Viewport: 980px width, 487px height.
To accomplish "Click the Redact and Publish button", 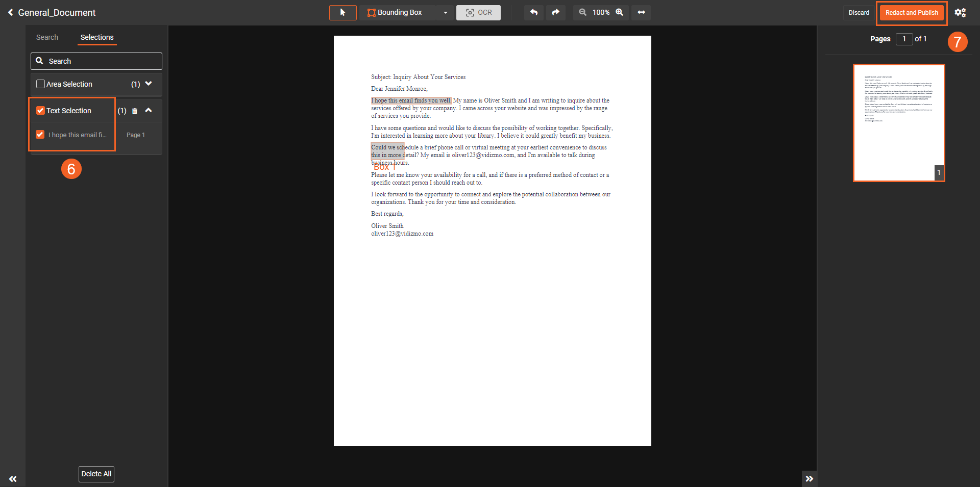I will [912, 13].
